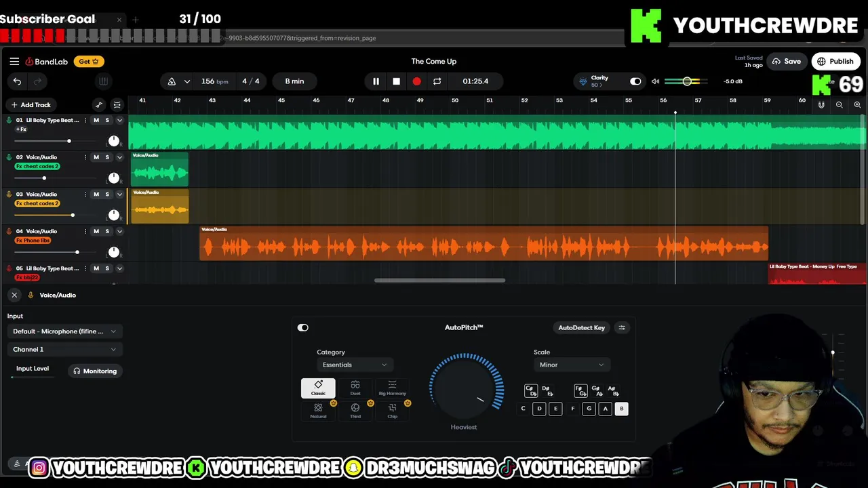Mute track 04 Voice/Audio

click(x=96, y=232)
